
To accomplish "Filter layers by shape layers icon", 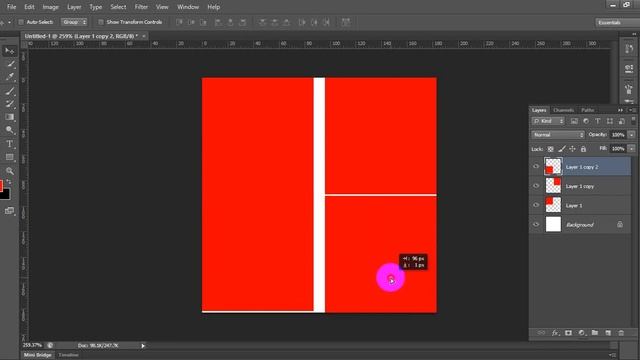I will click(609, 121).
